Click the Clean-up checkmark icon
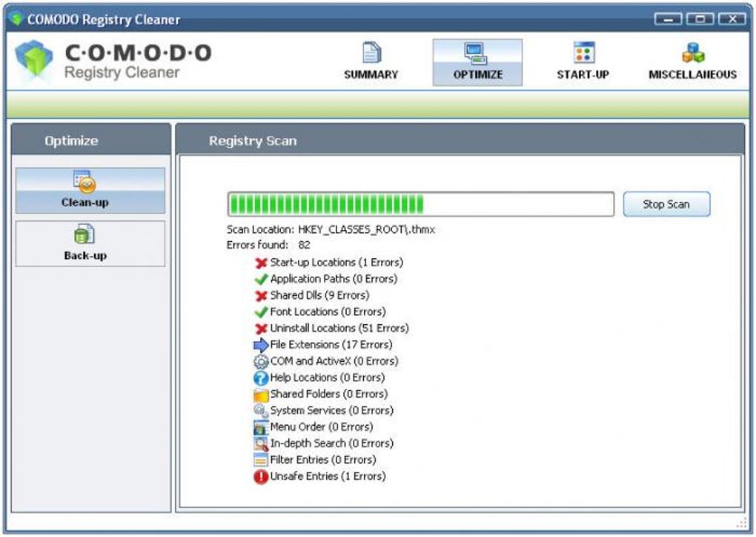The height and width of the screenshot is (537, 756). point(84,181)
